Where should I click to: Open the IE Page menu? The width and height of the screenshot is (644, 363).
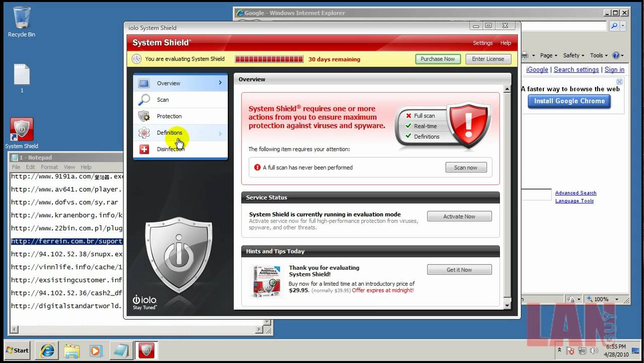pyautogui.click(x=548, y=55)
